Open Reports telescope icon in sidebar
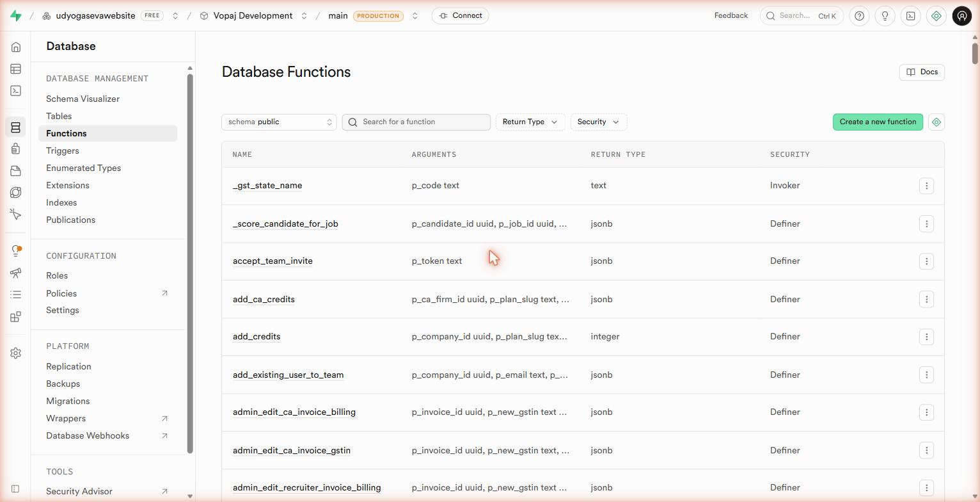 coord(16,273)
